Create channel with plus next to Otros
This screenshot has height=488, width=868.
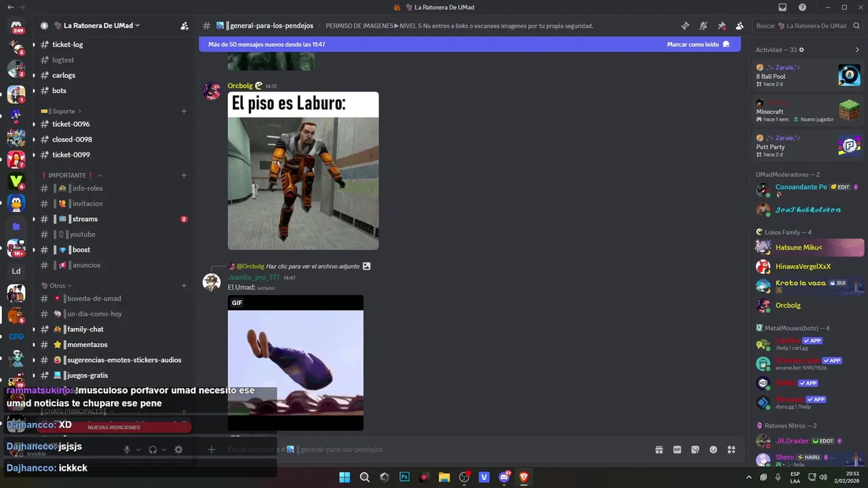[184, 286]
